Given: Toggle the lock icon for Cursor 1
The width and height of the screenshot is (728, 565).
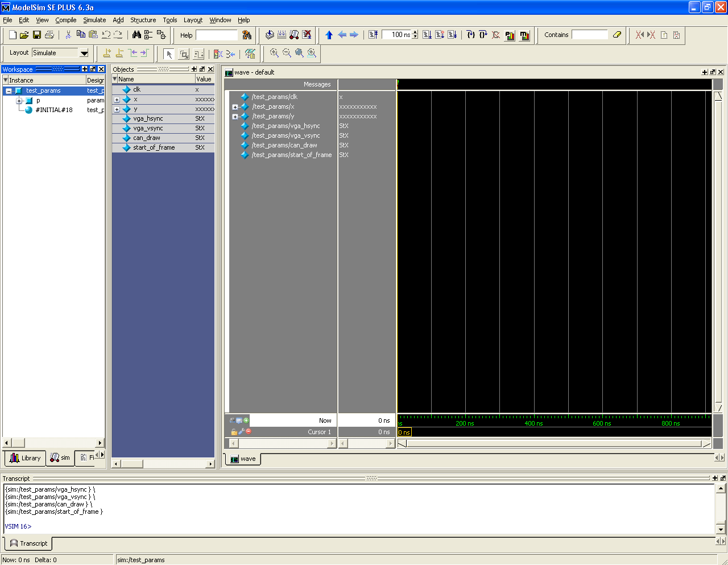Looking at the screenshot, I should tap(234, 432).
